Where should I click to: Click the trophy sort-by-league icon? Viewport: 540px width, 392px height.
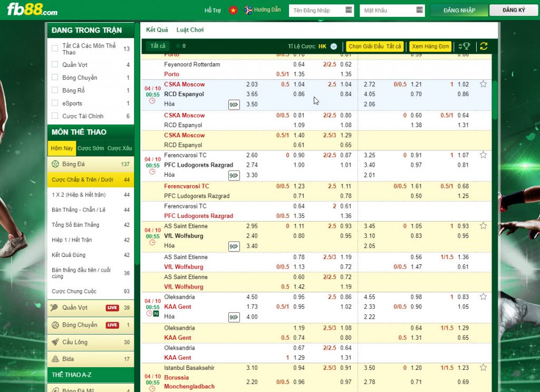(464, 46)
